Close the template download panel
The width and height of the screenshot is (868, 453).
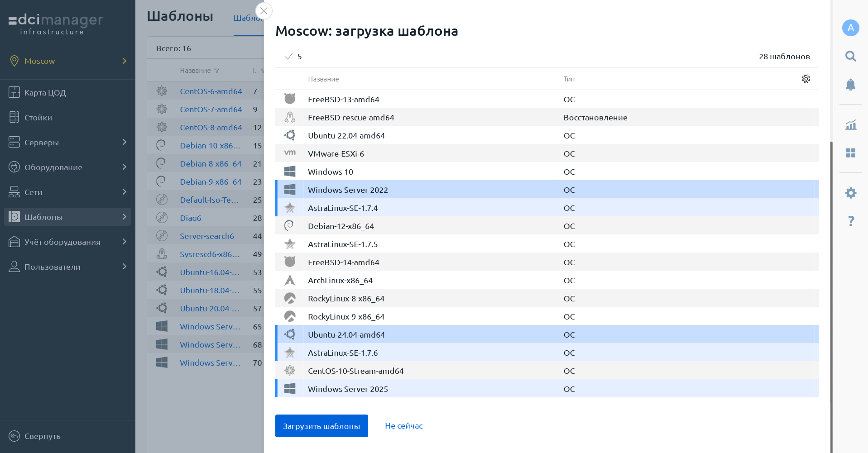(264, 11)
